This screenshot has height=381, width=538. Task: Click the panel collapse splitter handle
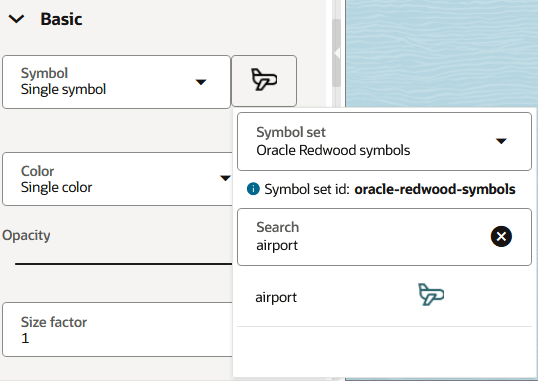coord(337,53)
